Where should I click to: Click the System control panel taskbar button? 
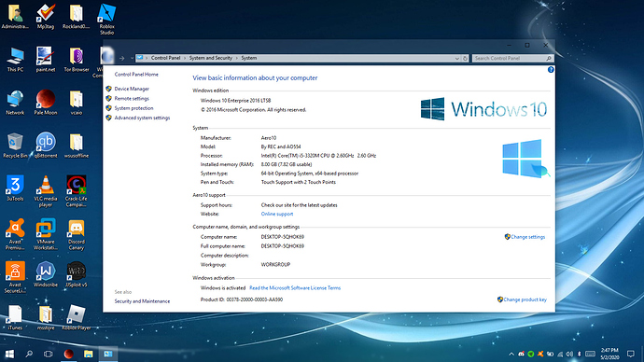pos(108,354)
